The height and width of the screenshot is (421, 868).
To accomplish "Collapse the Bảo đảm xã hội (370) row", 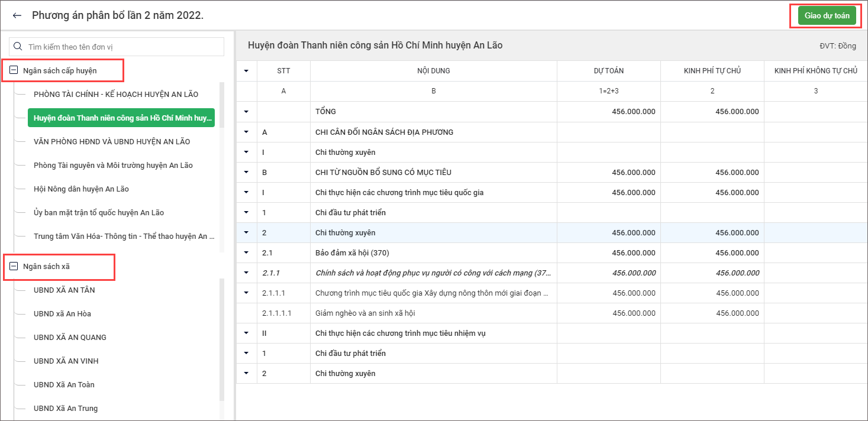I will [246, 253].
